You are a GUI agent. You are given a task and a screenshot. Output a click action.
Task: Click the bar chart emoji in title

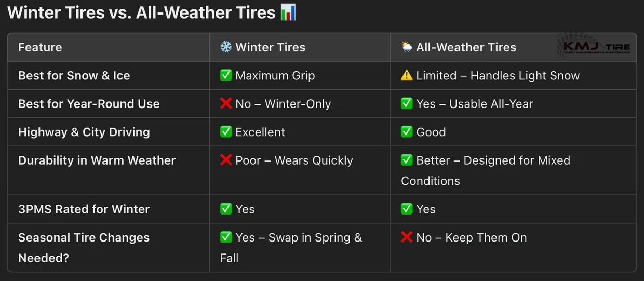click(288, 12)
